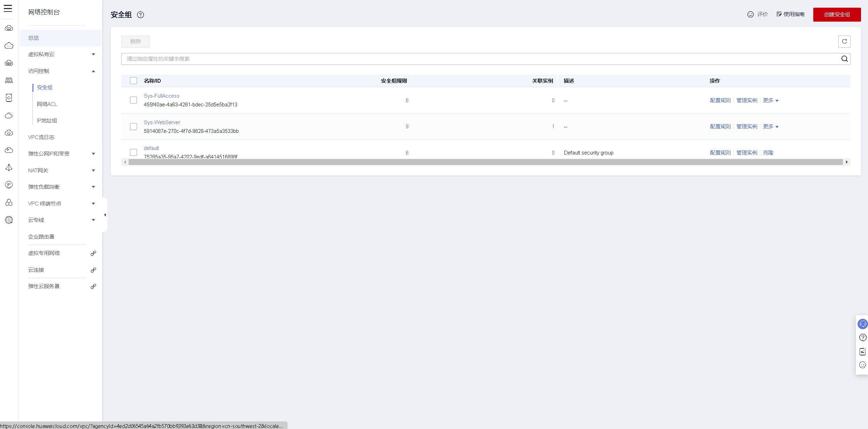Open the hamburger menu icon
This screenshot has height=429, width=868.
(x=8, y=8)
